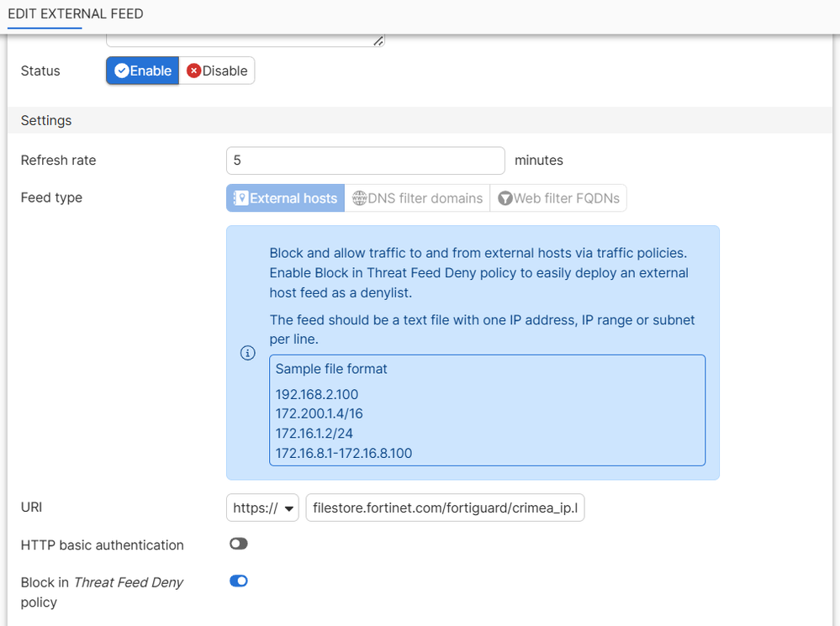Click the Feed type label
840x626 pixels.
(51, 198)
